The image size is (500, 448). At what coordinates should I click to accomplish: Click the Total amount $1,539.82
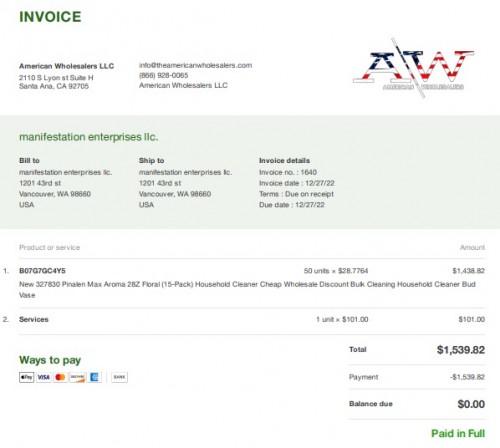click(x=461, y=350)
